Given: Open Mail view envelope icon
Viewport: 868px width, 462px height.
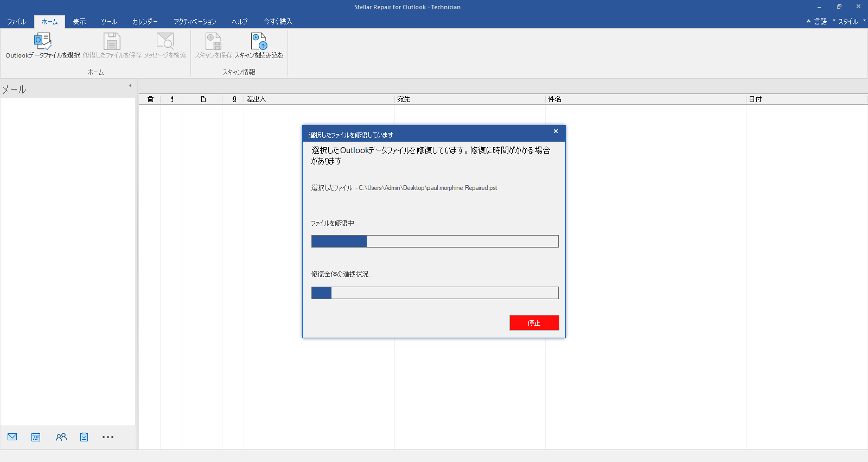Looking at the screenshot, I should point(12,437).
